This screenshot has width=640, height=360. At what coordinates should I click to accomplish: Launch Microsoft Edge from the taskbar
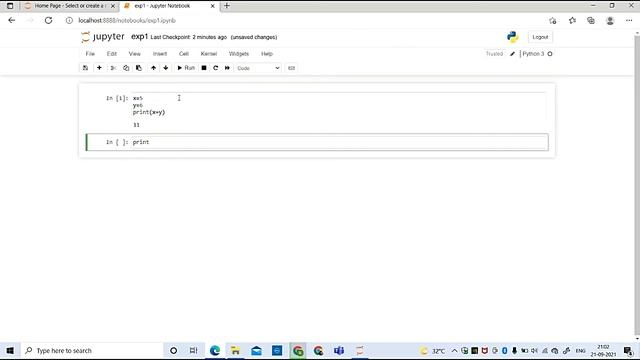coord(215,351)
